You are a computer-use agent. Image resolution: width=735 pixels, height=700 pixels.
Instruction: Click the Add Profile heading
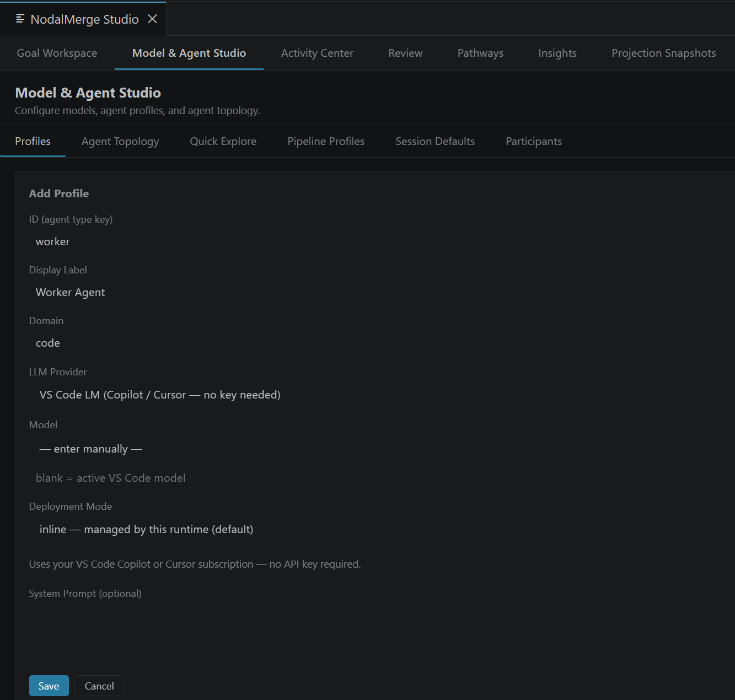(x=59, y=193)
